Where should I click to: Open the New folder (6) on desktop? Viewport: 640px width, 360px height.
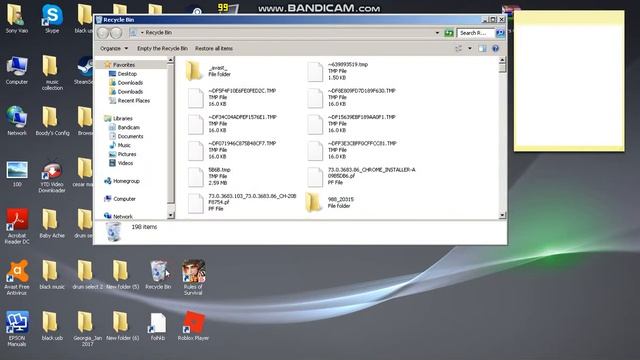click(x=122, y=326)
